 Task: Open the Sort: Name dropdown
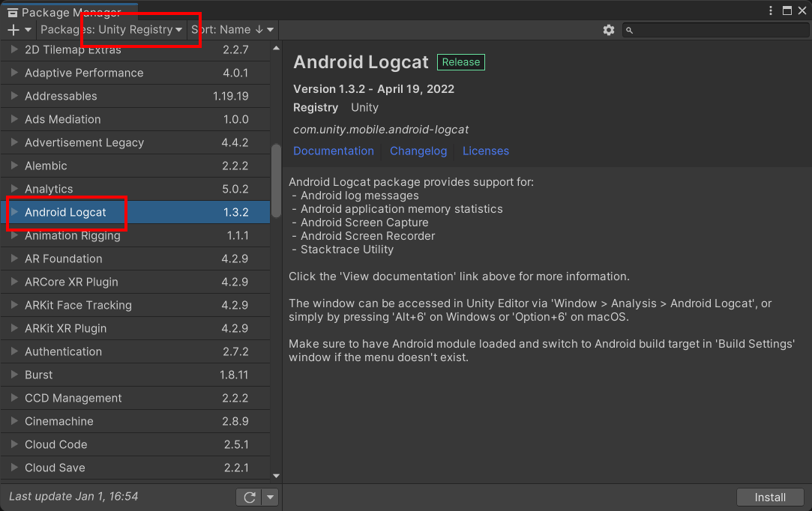(232, 30)
